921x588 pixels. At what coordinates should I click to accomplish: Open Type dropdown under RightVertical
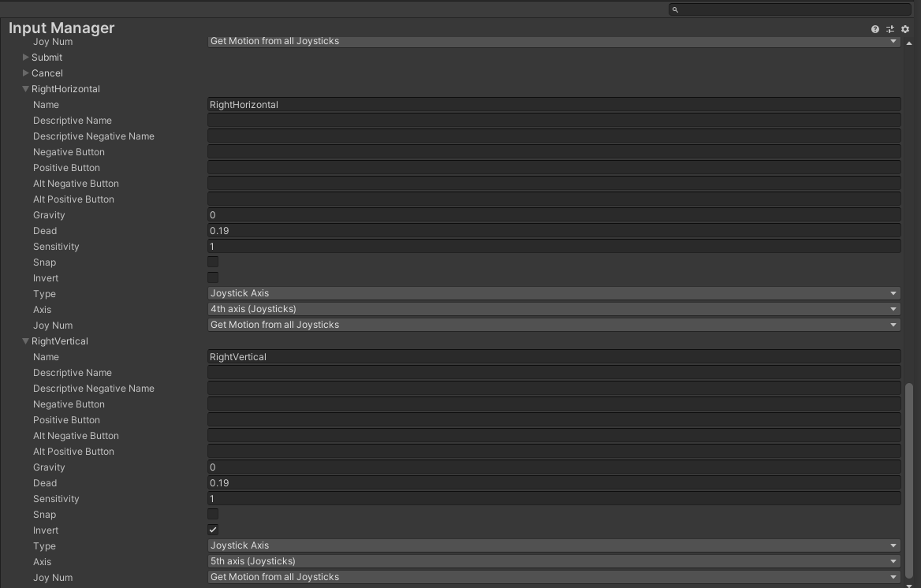554,545
